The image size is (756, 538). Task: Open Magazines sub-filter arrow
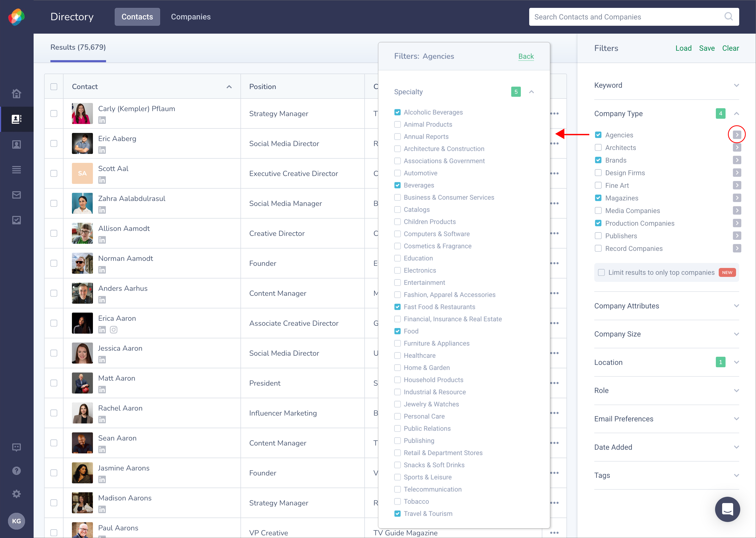(x=737, y=198)
